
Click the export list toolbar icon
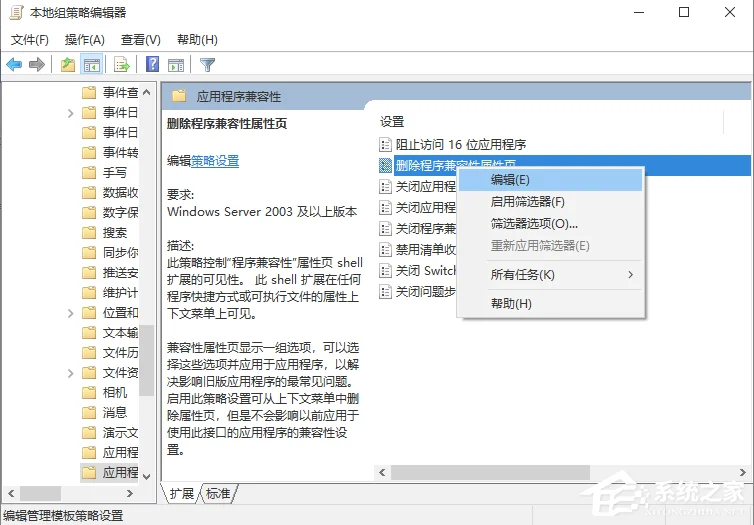click(122, 64)
